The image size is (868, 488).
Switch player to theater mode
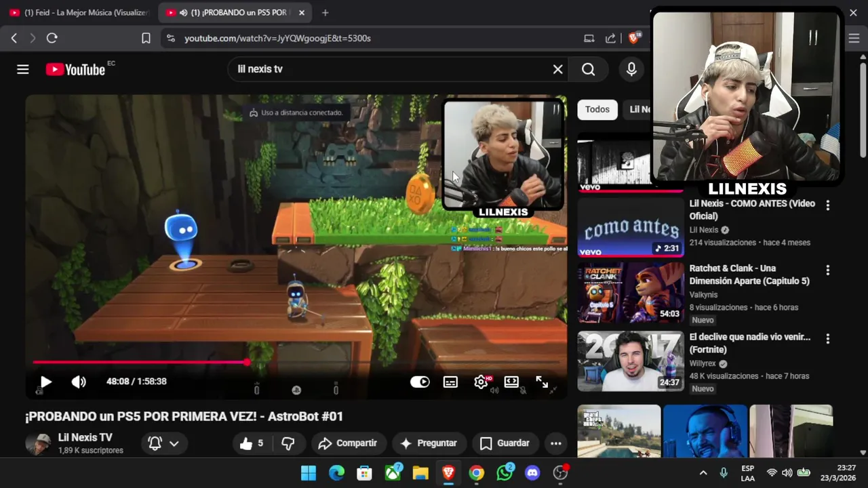[511, 382]
